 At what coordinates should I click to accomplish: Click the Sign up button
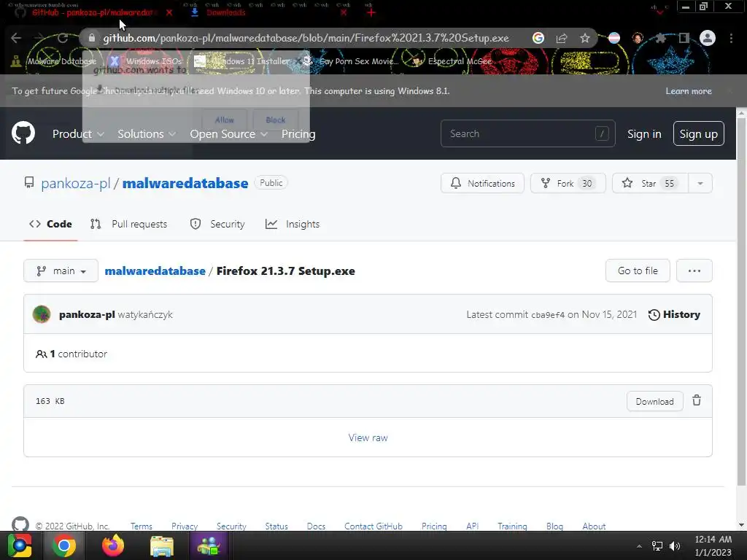698,134
